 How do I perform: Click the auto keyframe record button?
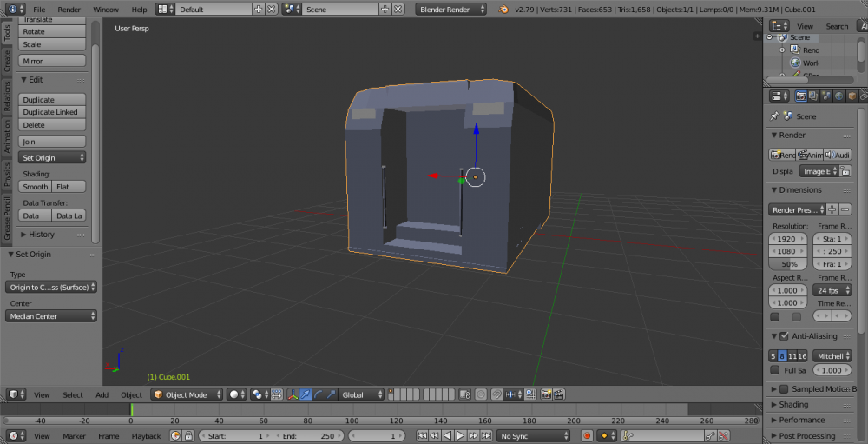587,436
